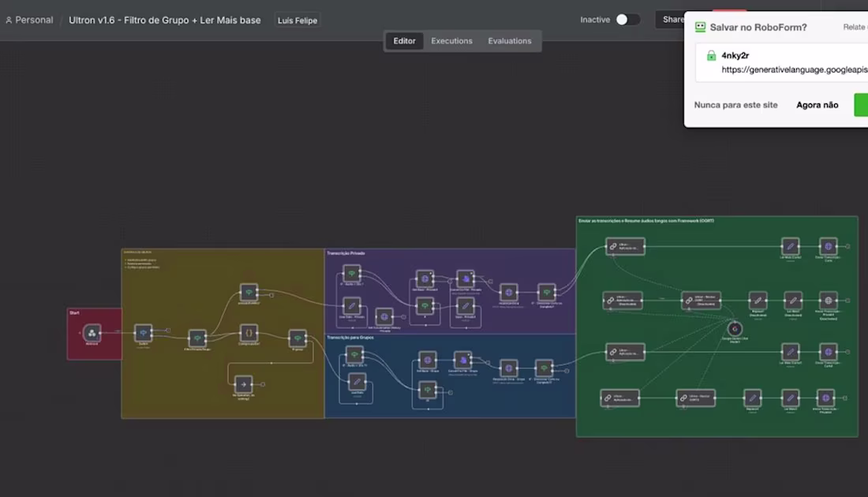Click 'Agora não' in RoboForm popup
This screenshot has height=497, width=868.
pyautogui.click(x=817, y=105)
